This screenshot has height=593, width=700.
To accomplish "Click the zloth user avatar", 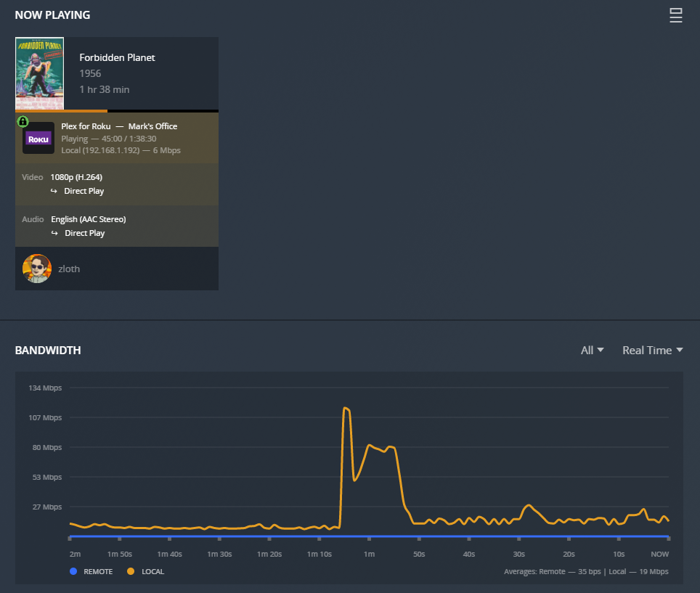I will (37, 269).
